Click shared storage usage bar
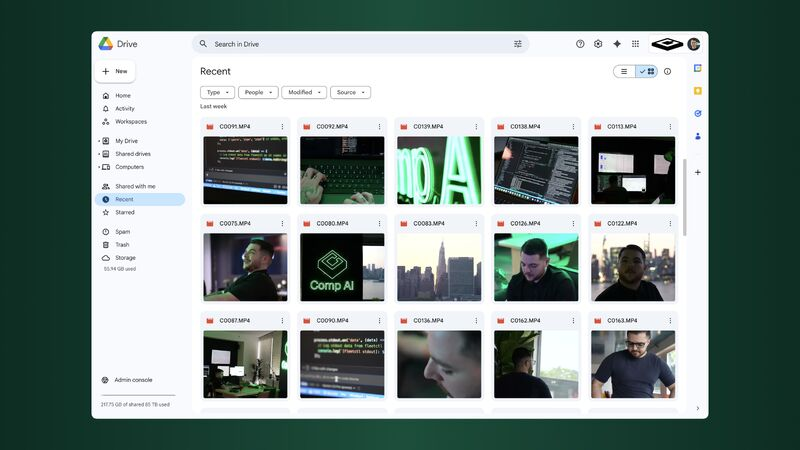The height and width of the screenshot is (450, 800). point(138,395)
